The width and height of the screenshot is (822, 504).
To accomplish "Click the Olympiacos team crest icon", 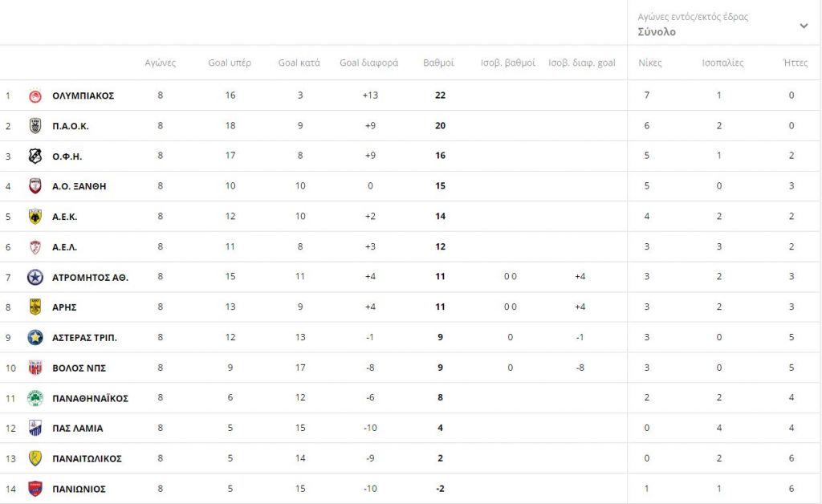I will point(35,96).
